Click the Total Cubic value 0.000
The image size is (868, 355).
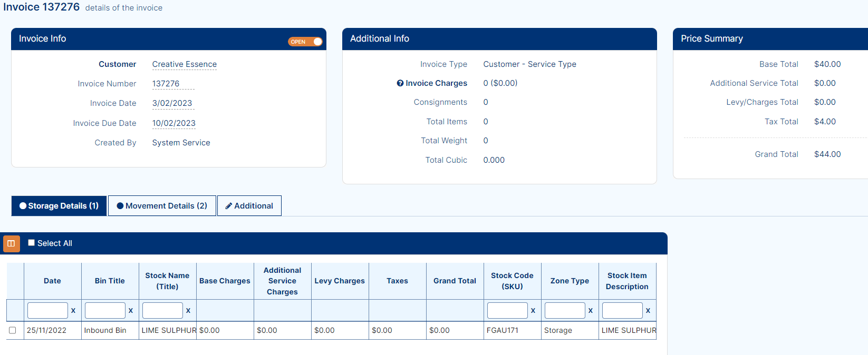click(x=494, y=160)
